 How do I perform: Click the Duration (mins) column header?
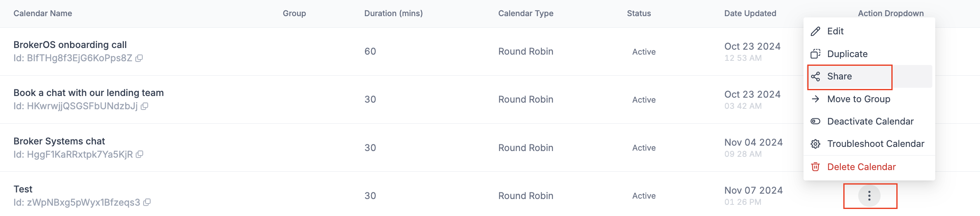tap(393, 13)
